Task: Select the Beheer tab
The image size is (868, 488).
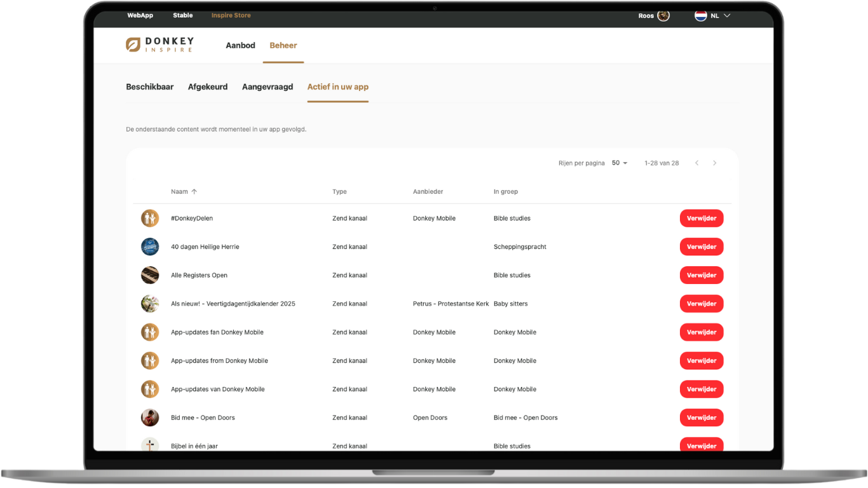Action: tap(283, 46)
